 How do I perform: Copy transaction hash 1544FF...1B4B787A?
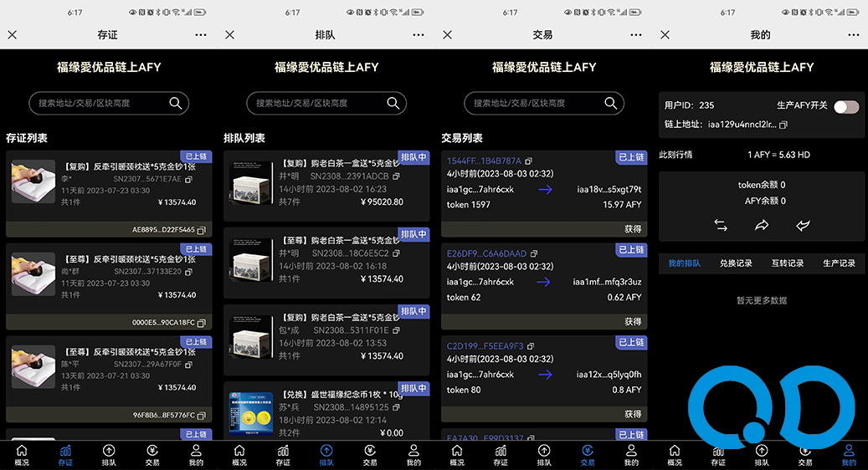[x=529, y=161]
